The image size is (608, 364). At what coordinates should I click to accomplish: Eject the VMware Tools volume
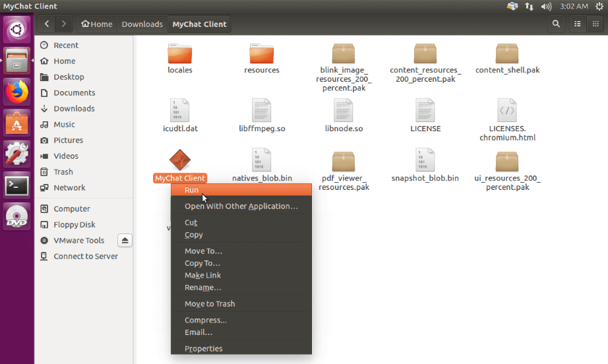point(125,240)
